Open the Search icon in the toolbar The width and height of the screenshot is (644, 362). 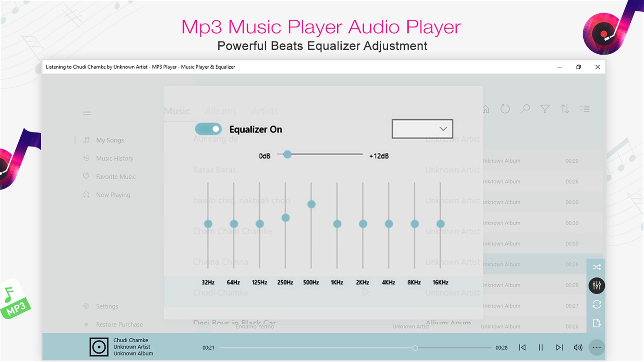tap(525, 109)
